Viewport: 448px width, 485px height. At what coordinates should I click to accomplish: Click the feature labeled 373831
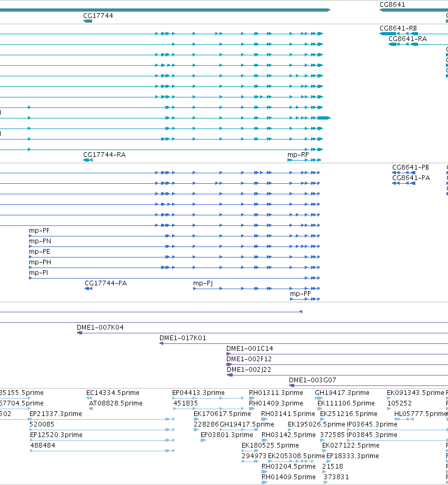coord(336,477)
